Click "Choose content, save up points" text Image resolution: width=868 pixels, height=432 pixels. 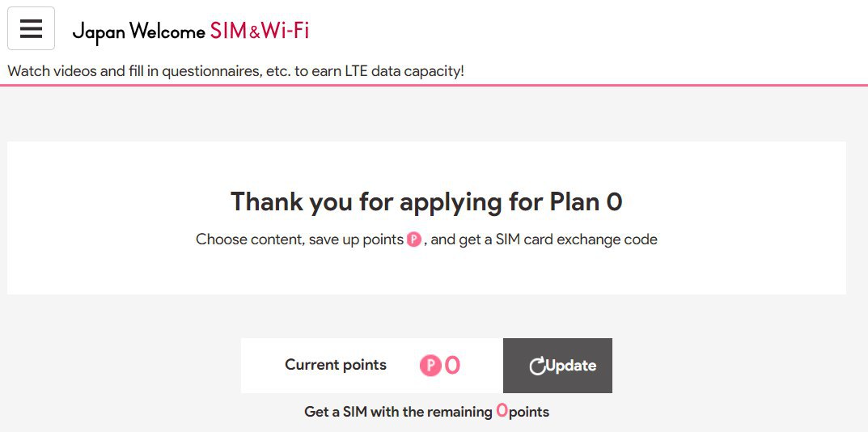tap(299, 239)
